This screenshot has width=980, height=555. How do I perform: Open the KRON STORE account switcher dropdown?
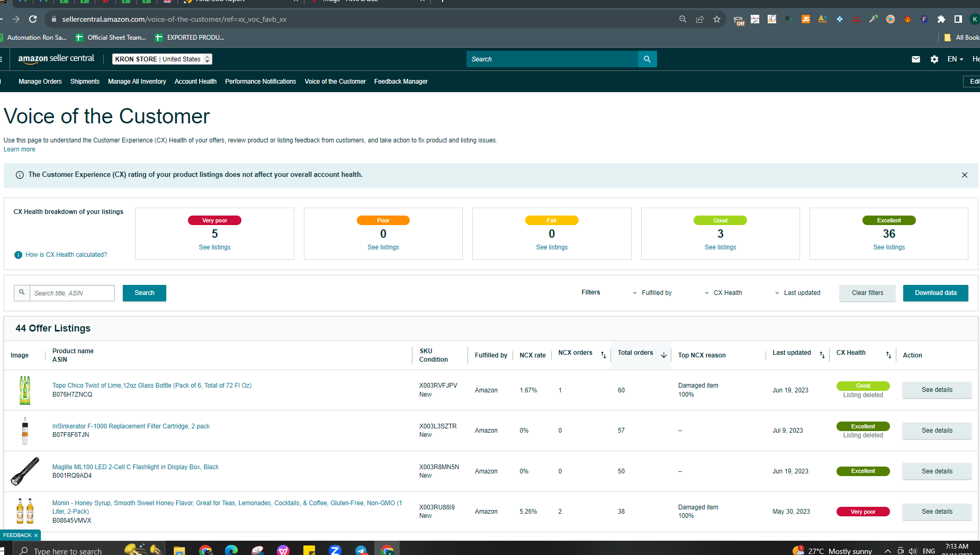click(x=162, y=59)
